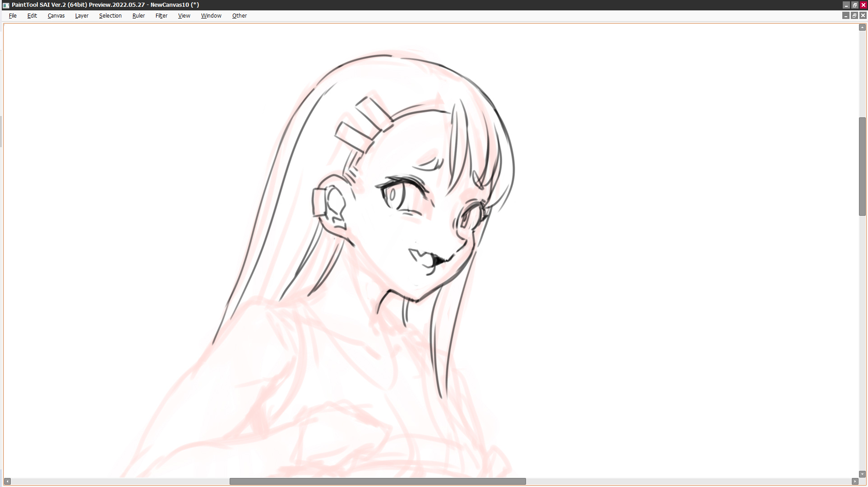Close the PaintTool SAI application
The width and height of the screenshot is (868, 487).
(863, 5)
